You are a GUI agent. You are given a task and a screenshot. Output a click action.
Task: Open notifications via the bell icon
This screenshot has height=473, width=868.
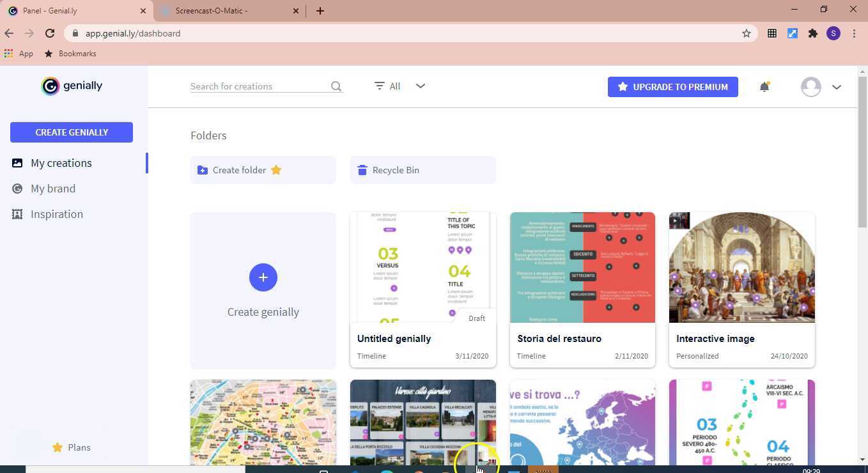tap(764, 86)
